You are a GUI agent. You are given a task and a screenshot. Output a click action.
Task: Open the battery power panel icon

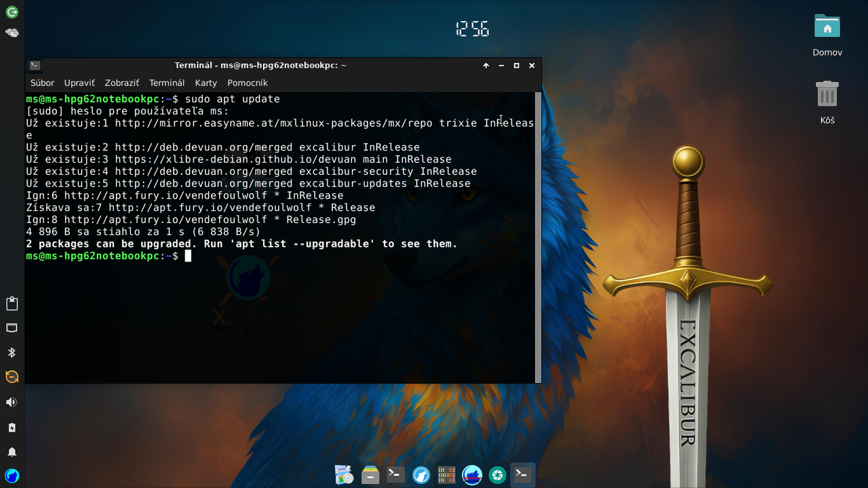point(12,427)
